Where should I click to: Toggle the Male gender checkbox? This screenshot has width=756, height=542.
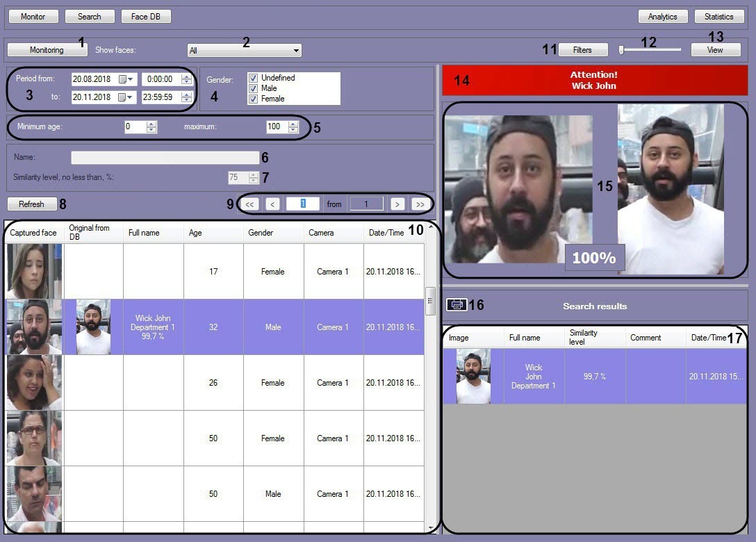[253, 88]
